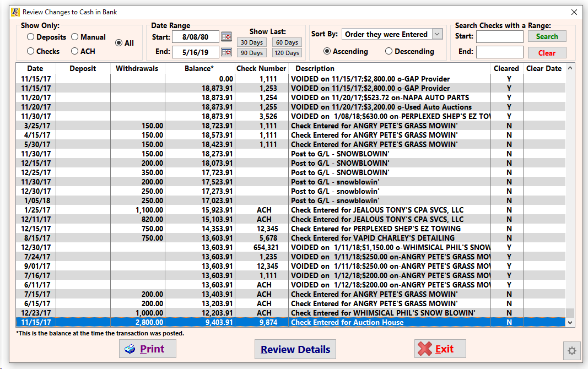Click check number 5,678
Viewport: 588px width, 369px height.
268,238
